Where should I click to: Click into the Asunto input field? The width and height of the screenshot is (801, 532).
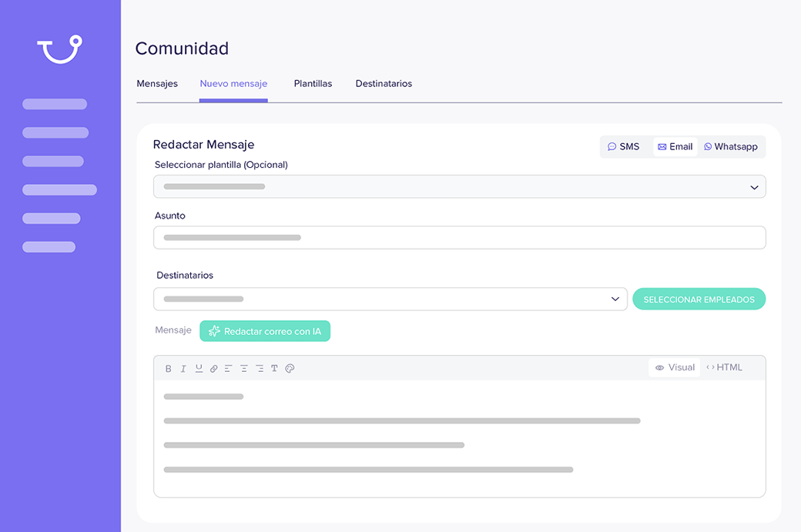(x=459, y=238)
